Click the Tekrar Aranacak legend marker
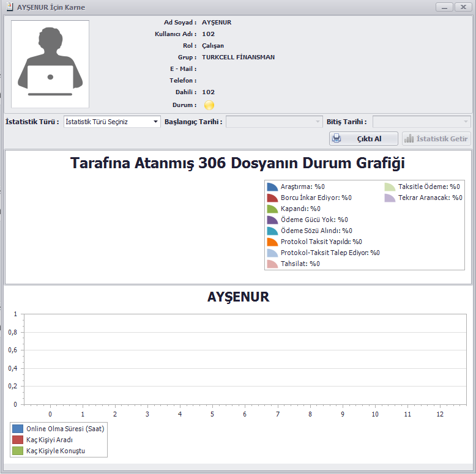Viewport: 476px width, 474px height. [x=390, y=198]
